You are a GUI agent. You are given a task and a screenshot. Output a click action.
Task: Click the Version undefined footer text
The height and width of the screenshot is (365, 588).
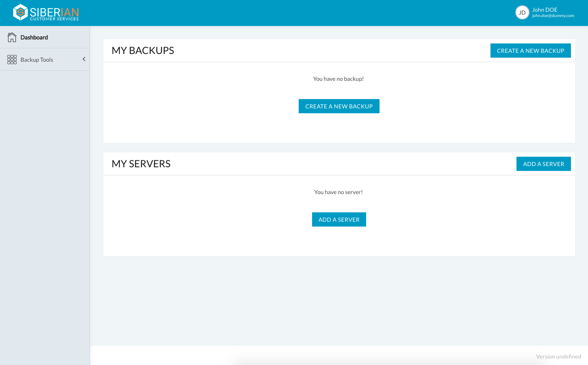[x=558, y=356]
